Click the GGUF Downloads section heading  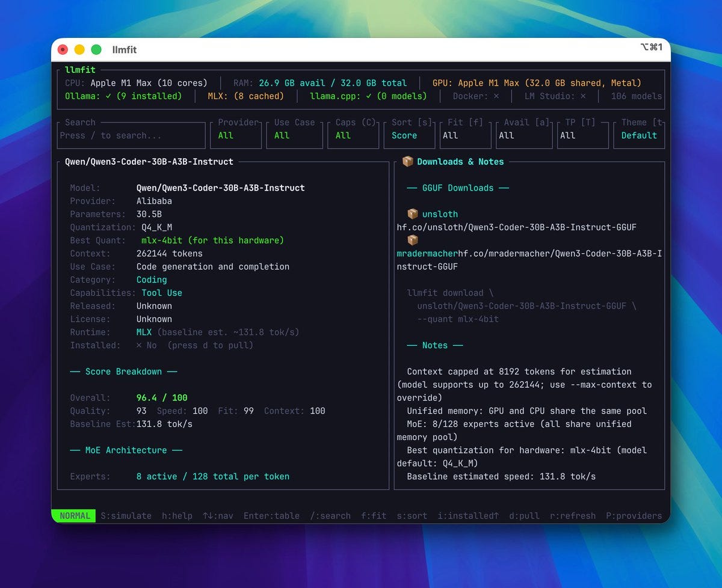tap(458, 188)
